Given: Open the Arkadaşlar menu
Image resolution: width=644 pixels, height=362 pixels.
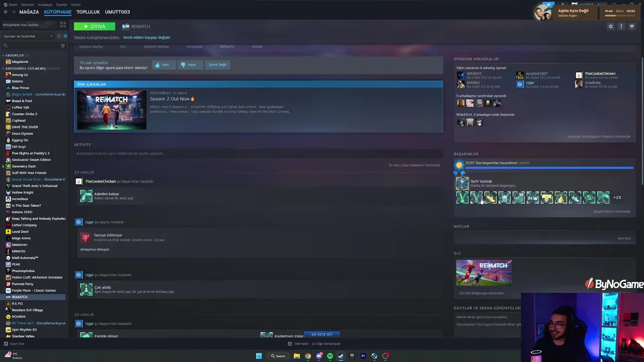Looking at the screenshot, I should tap(45, 5).
